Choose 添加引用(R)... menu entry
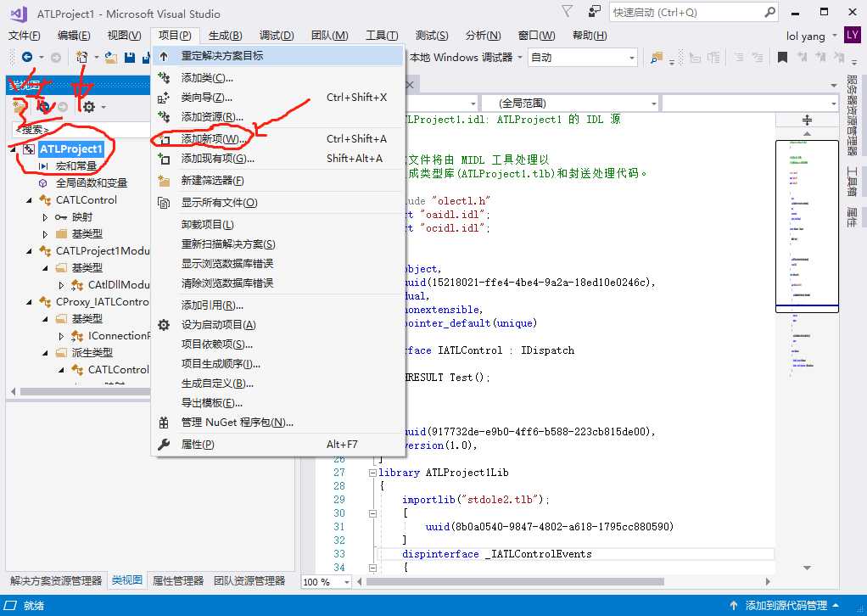Screen dimensions: 867x616 click(x=278, y=305)
